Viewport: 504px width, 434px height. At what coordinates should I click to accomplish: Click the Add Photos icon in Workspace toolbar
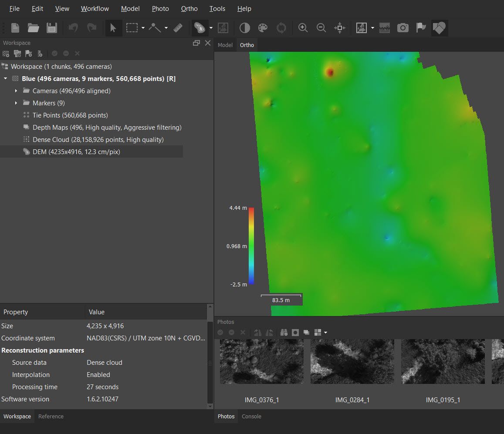17,53
